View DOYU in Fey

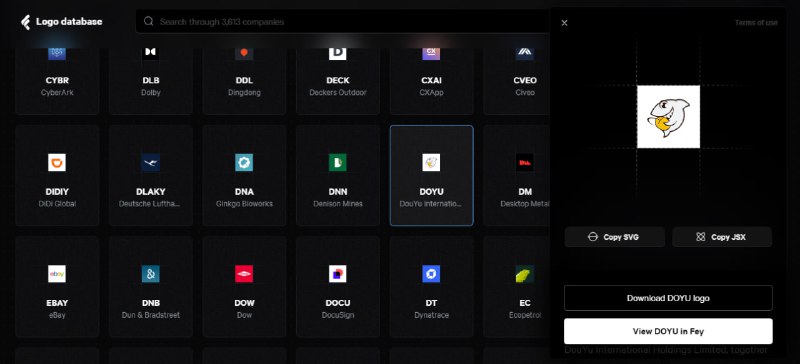pos(668,331)
